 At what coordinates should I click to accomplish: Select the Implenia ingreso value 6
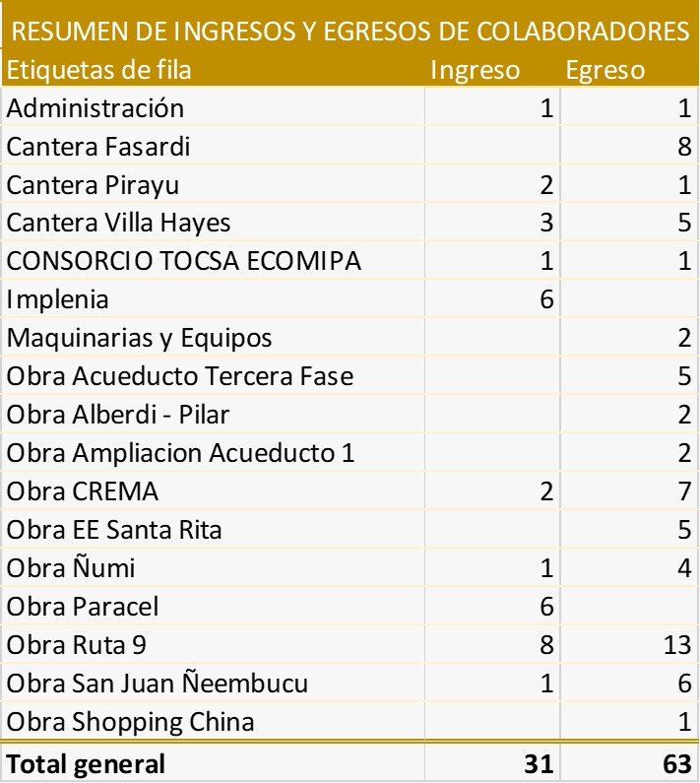pos(546,299)
